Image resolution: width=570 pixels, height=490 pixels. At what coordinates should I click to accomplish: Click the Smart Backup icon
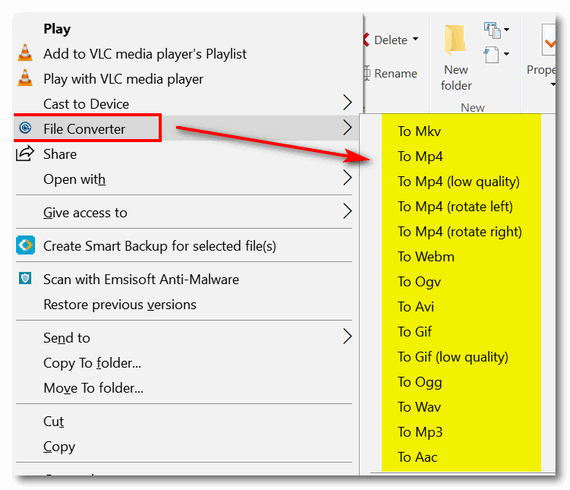click(25, 245)
